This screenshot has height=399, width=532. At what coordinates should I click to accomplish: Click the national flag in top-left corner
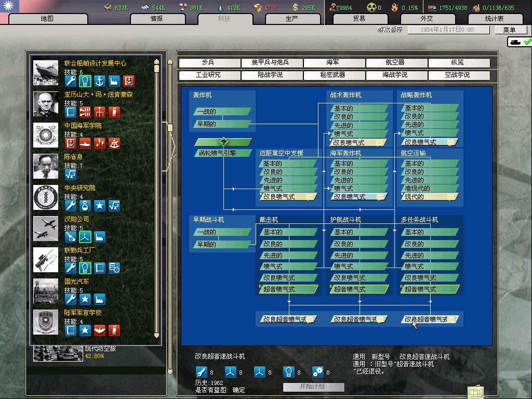(9, 6)
